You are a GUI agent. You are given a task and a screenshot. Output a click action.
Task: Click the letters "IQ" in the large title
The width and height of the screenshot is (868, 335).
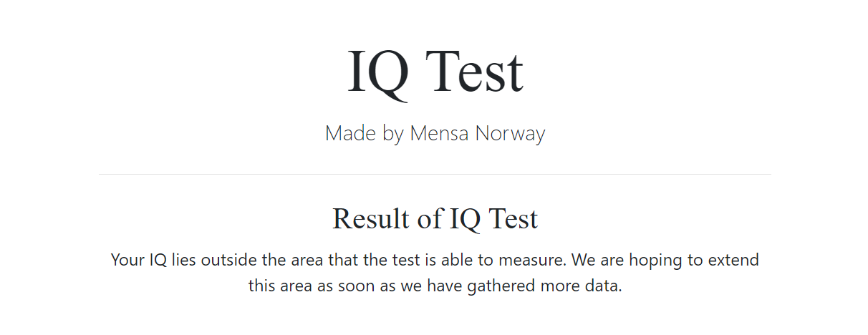click(378, 74)
